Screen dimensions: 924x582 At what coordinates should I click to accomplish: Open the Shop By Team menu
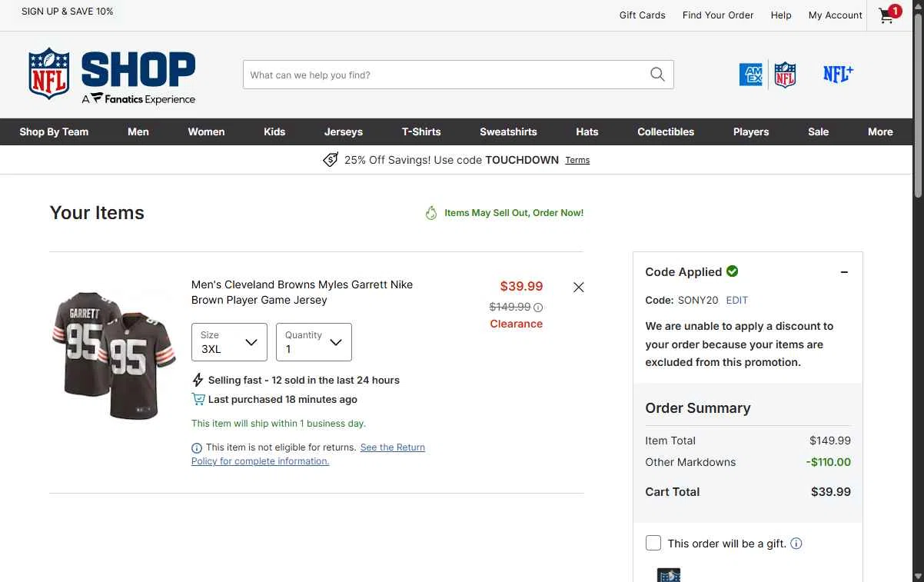pyautogui.click(x=54, y=131)
